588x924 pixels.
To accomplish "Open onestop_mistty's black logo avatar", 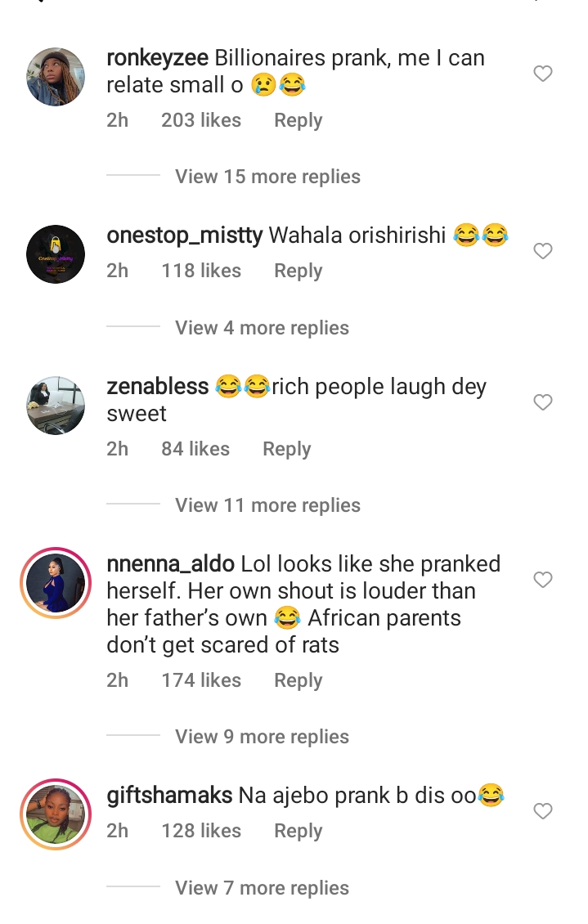I will [56, 254].
